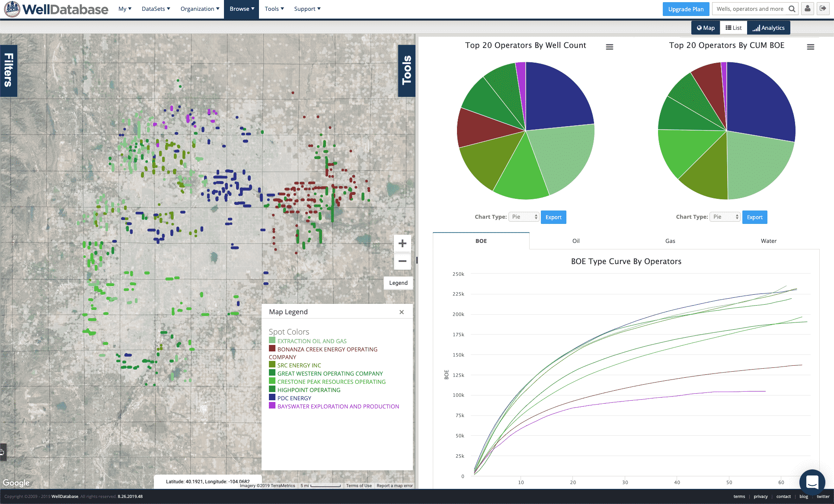The height and width of the screenshot is (504, 834).
Task: Click PDC ENERGY legend color swatch
Action: point(272,397)
